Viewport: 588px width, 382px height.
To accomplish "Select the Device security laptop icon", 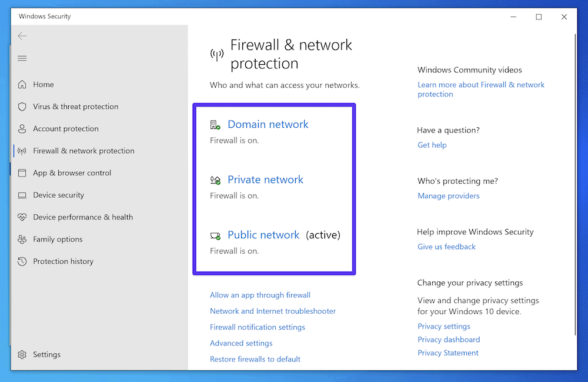I will pyautogui.click(x=22, y=195).
